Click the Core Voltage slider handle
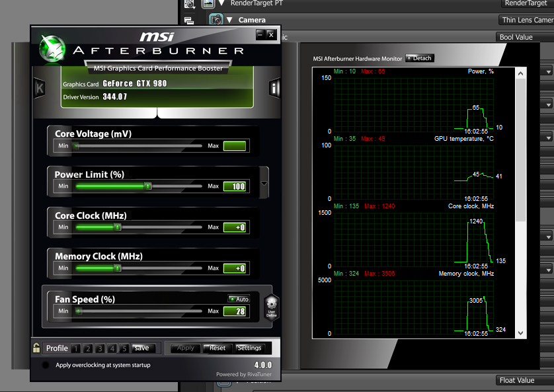Image resolution: width=554 pixels, height=392 pixels. click(75, 146)
